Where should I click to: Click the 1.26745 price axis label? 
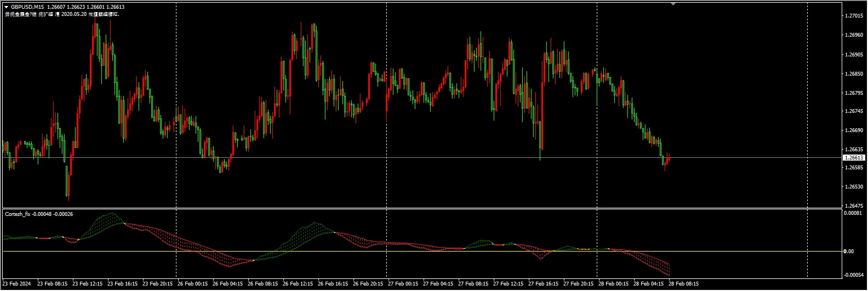click(854, 111)
